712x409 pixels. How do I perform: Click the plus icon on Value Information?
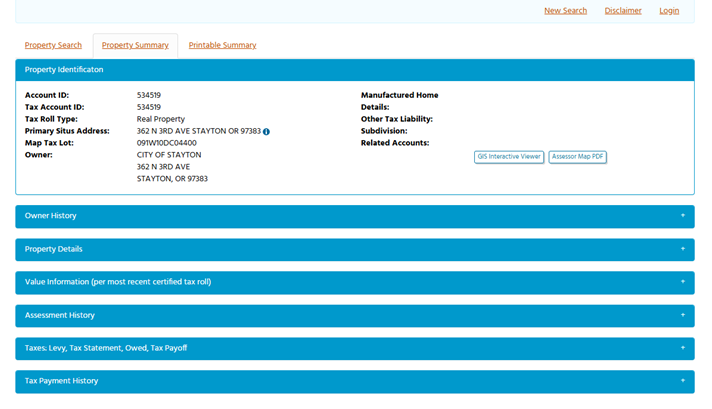tap(682, 282)
